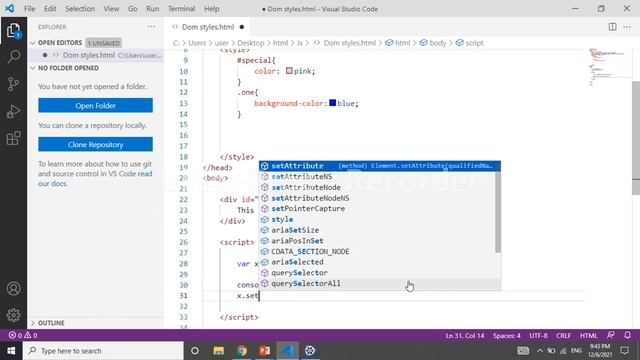
Task: Open the Accounts menu icon
Action: tap(13, 289)
